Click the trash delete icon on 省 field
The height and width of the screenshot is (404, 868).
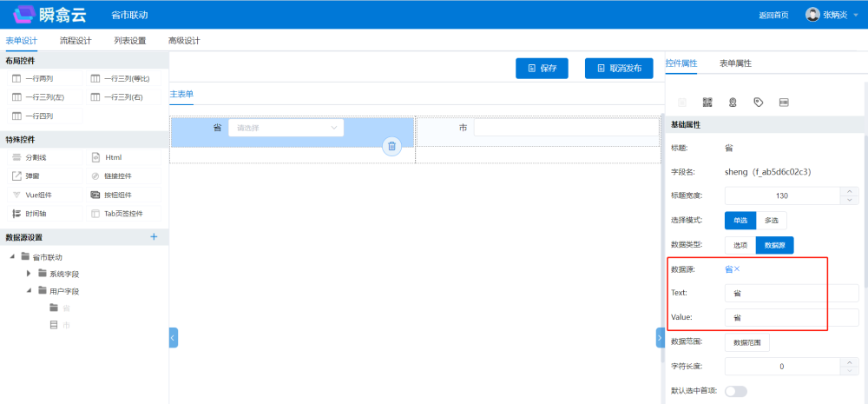[391, 146]
